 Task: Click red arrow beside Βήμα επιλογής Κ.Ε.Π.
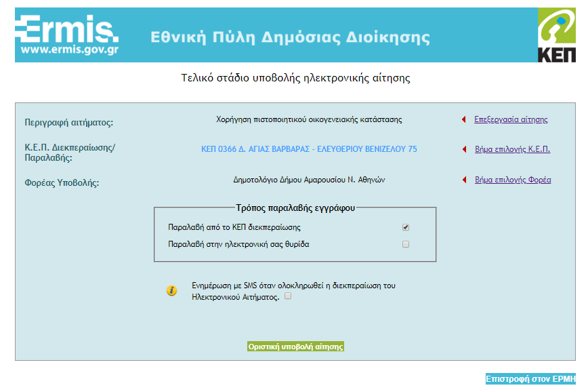tap(464, 149)
